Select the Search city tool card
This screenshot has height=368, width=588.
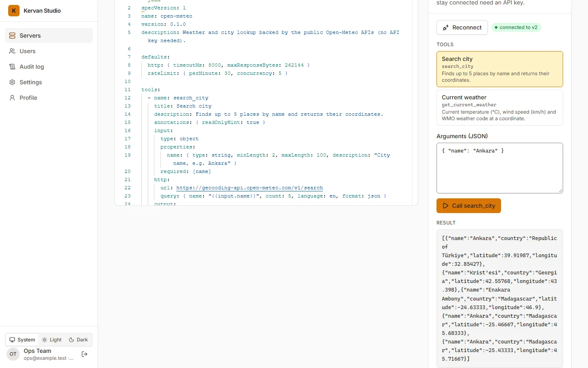500,69
